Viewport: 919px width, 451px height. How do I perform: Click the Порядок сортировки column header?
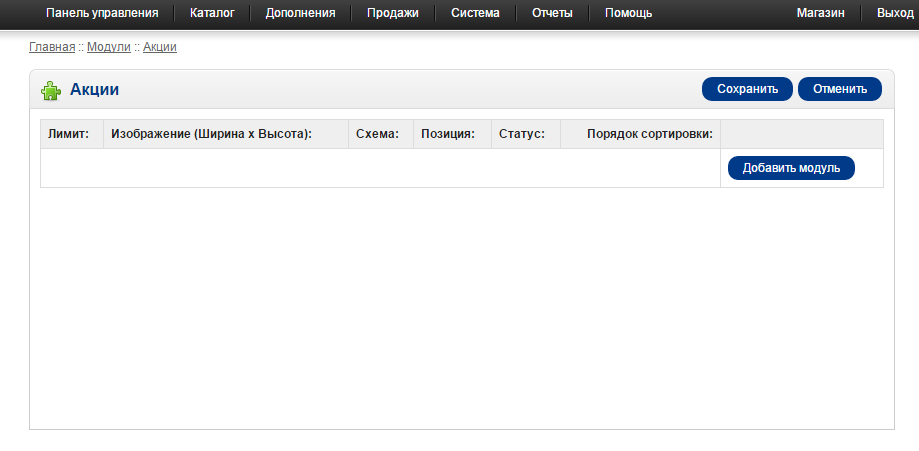(x=650, y=134)
